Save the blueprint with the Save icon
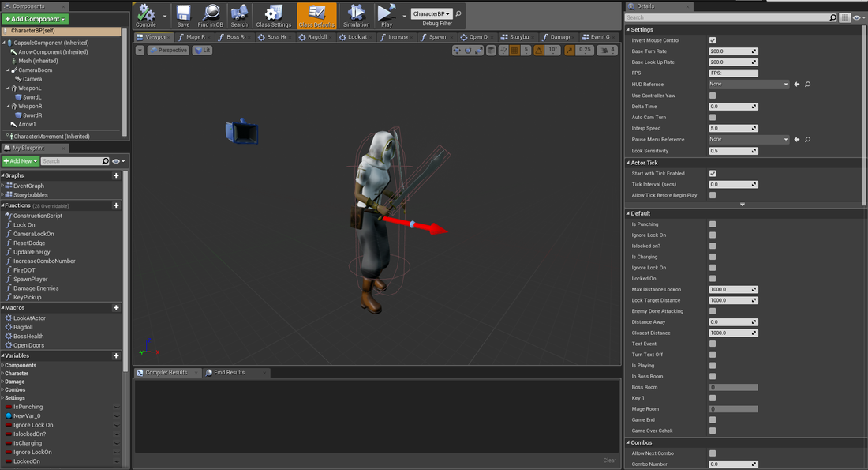The image size is (868, 470). tap(183, 13)
